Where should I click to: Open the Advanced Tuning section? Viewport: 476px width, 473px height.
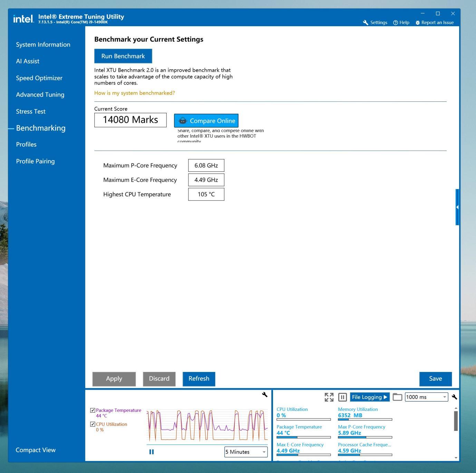(x=40, y=95)
